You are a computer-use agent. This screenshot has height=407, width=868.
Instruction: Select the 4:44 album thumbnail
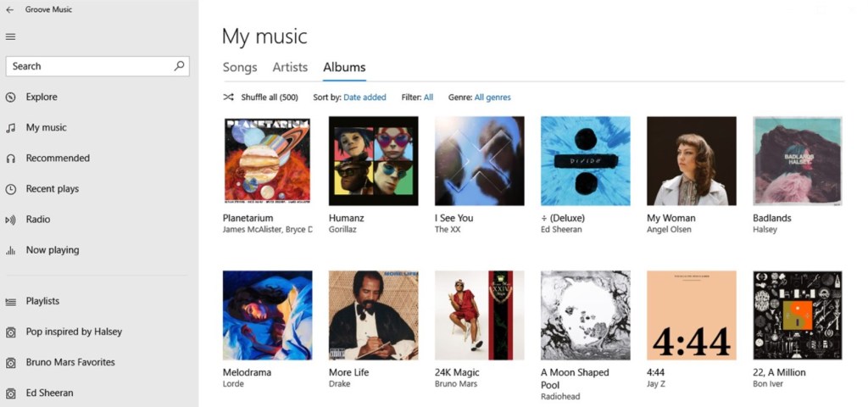pyautogui.click(x=692, y=315)
